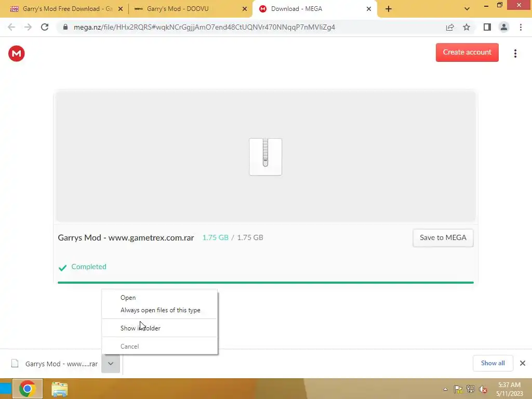The image size is (532, 399).
Task: Open Chrome from the taskbar
Action: (x=28, y=389)
